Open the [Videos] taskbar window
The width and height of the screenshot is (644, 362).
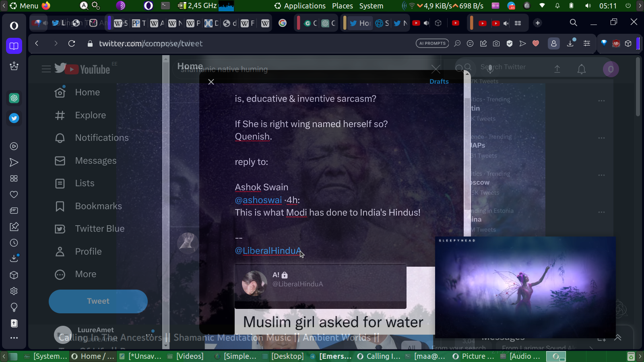(x=186, y=356)
